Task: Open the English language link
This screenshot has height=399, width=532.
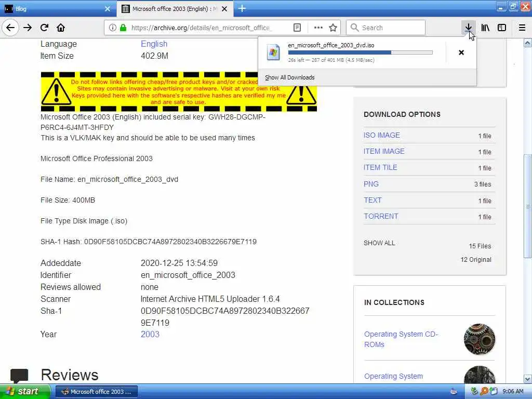Action: click(154, 44)
